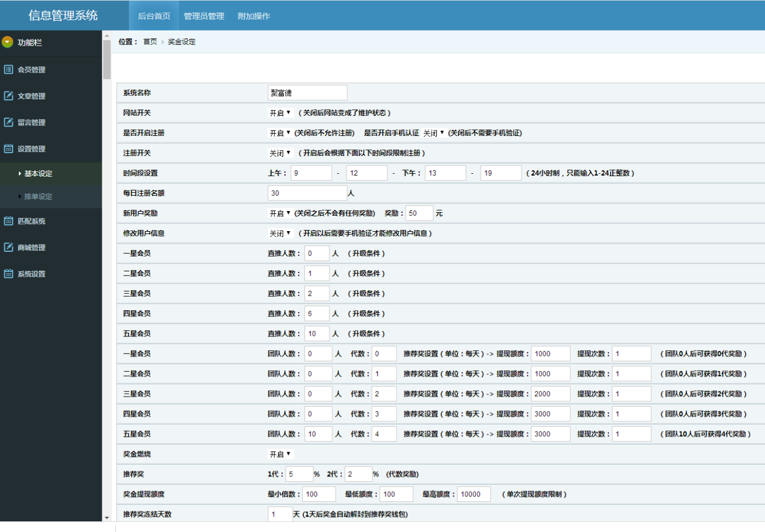This screenshot has height=532, width=765.
Task: Click the sidebar scrollbar down arrow
Action: tap(107, 517)
